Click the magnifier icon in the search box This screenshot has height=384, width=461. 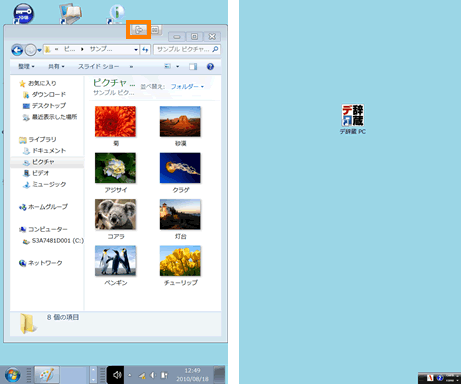point(215,49)
